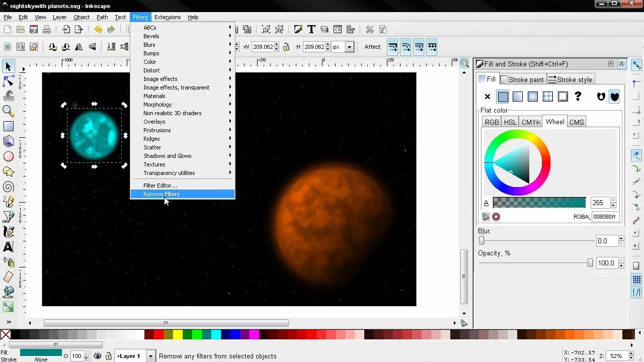Screen dimensions: 644x362
Task: Open the Extensions menu
Action: 168,17
